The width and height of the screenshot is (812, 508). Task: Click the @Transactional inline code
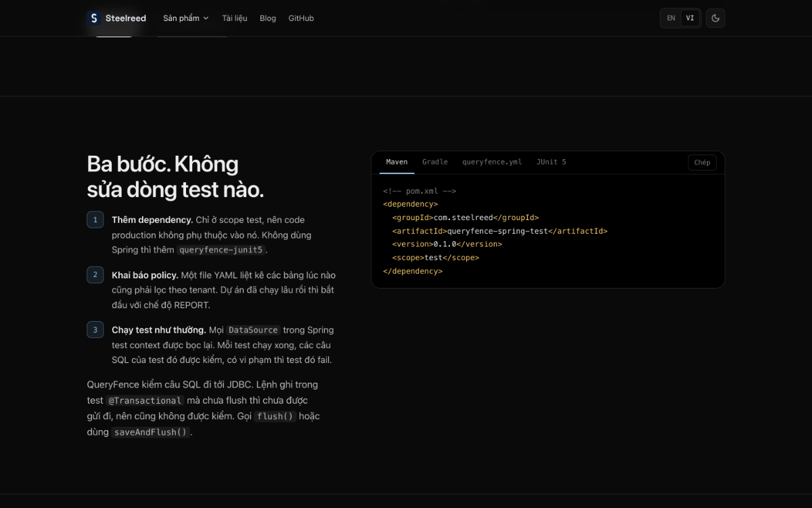145,400
